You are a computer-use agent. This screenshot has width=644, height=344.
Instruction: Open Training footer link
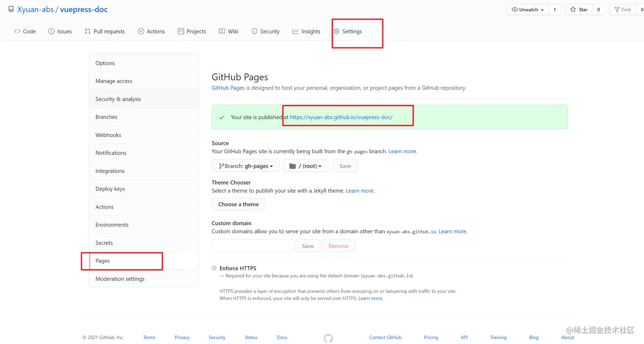tap(498, 337)
